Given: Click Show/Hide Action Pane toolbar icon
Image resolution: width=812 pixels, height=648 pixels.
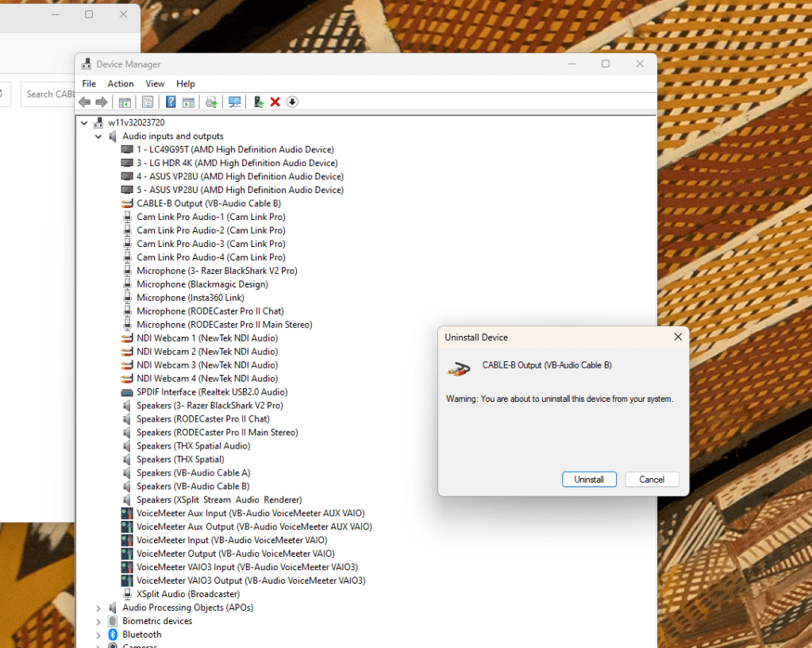Looking at the screenshot, I should pyautogui.click(x=188, y=102).
